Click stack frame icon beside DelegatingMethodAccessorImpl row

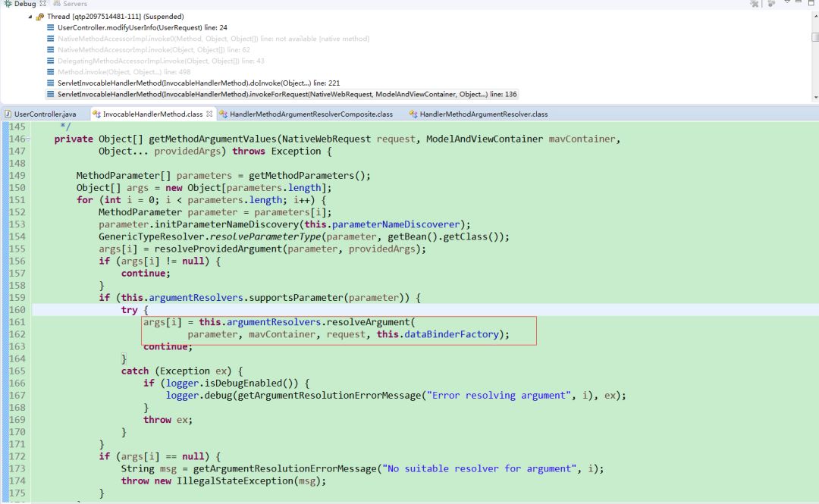[x=51, y=61]
